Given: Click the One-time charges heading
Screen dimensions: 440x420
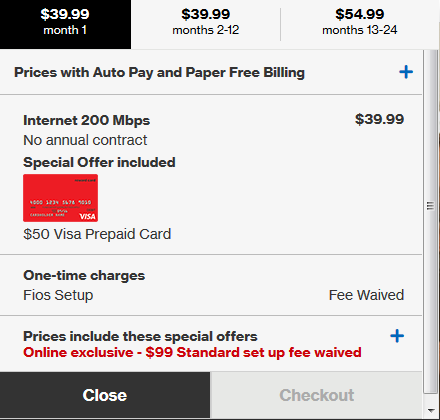Looking at the screenshot, I should (x=84, y=275).
